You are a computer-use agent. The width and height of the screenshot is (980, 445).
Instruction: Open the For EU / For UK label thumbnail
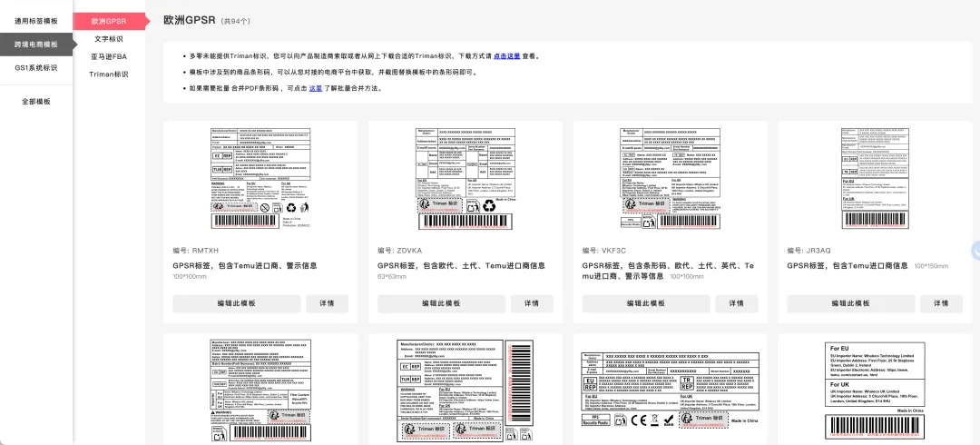pos(875,391)
